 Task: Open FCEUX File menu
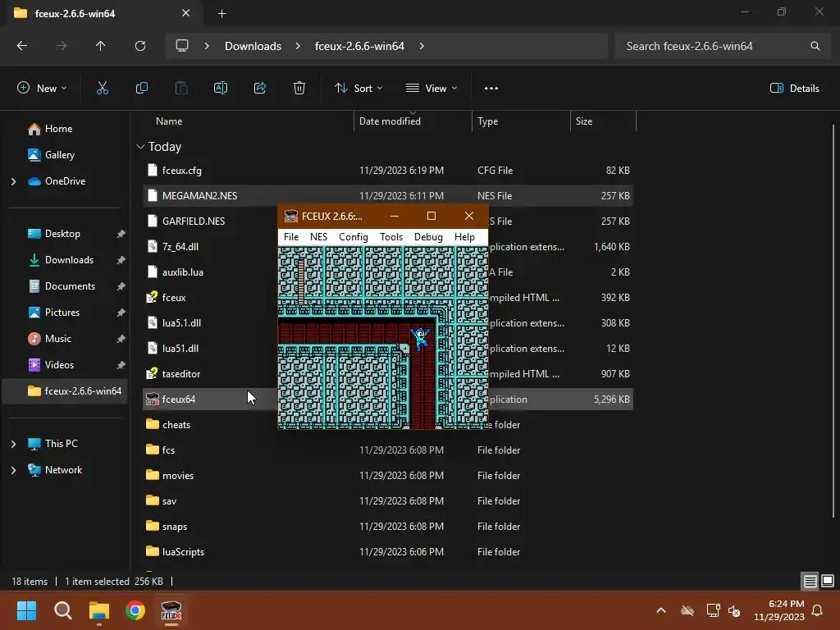click(291, 237)
